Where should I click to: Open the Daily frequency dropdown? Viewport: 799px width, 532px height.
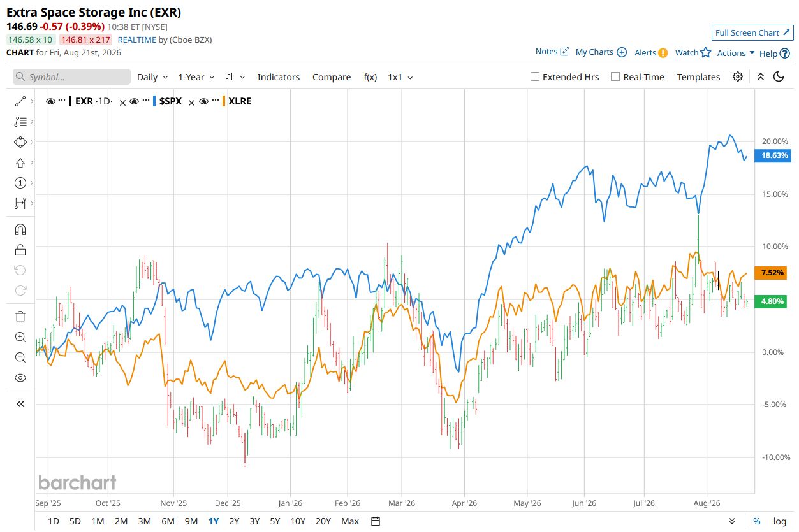pos(152,77)
